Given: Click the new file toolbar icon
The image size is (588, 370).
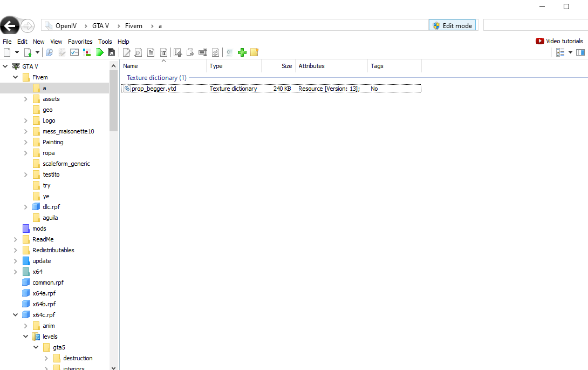Looking at the screenshot, I should (7, 52).
